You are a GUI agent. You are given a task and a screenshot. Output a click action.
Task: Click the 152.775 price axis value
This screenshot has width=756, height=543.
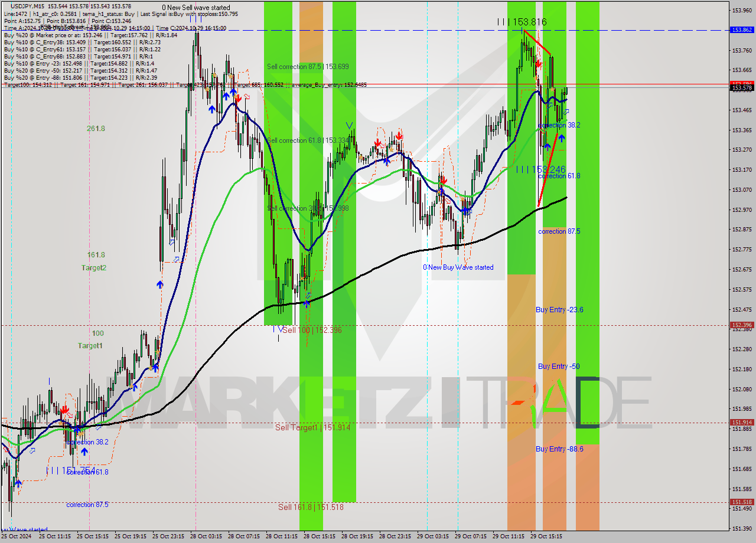point(742,249)
